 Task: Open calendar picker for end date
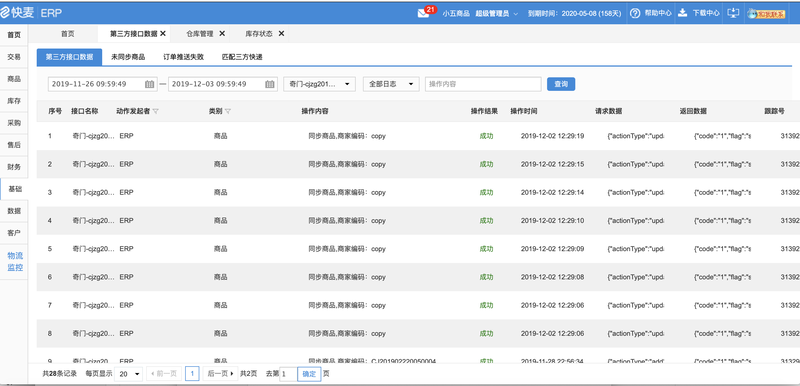270,84
